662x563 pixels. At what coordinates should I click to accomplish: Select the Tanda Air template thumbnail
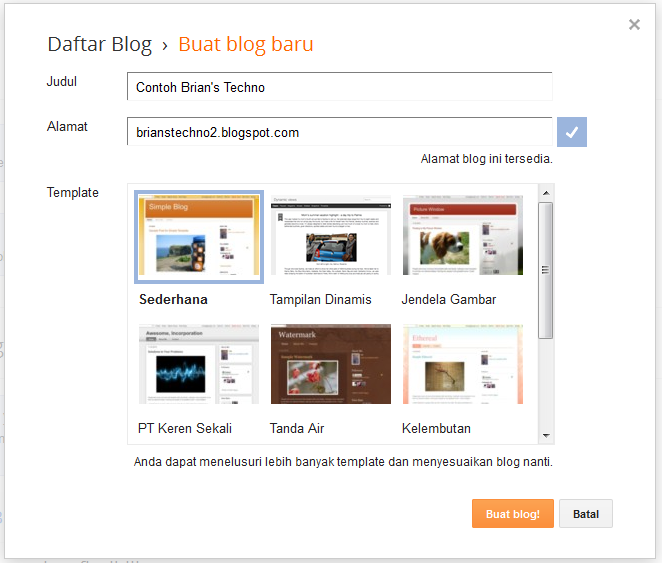click(331, 364)
